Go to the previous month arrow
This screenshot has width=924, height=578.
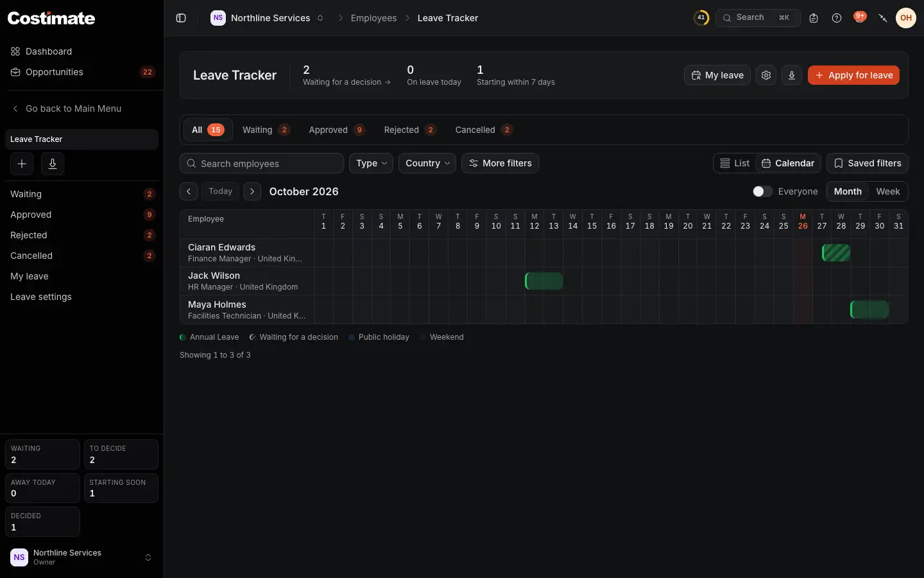pyautogui.click(x=189, y=191)
